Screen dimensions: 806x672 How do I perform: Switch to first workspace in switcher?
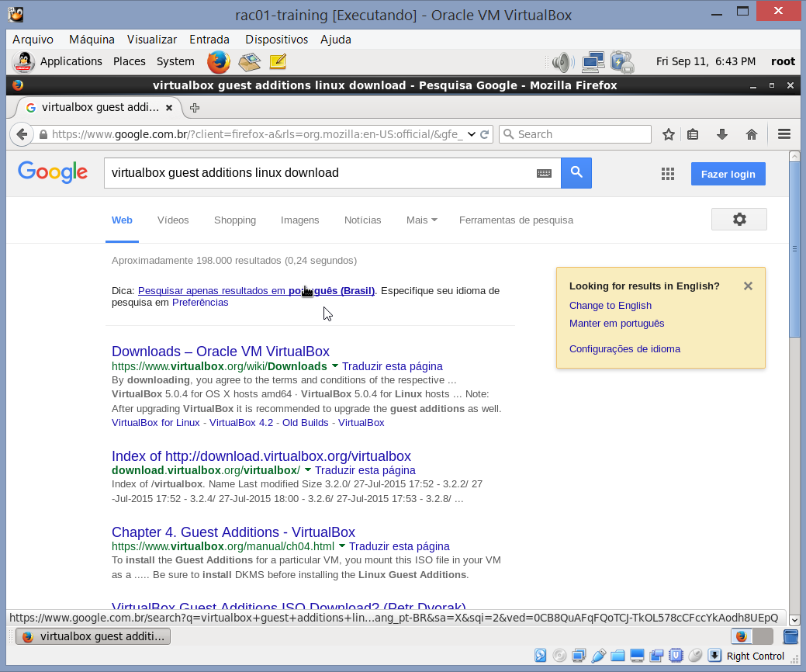click(x=742, y=636)
